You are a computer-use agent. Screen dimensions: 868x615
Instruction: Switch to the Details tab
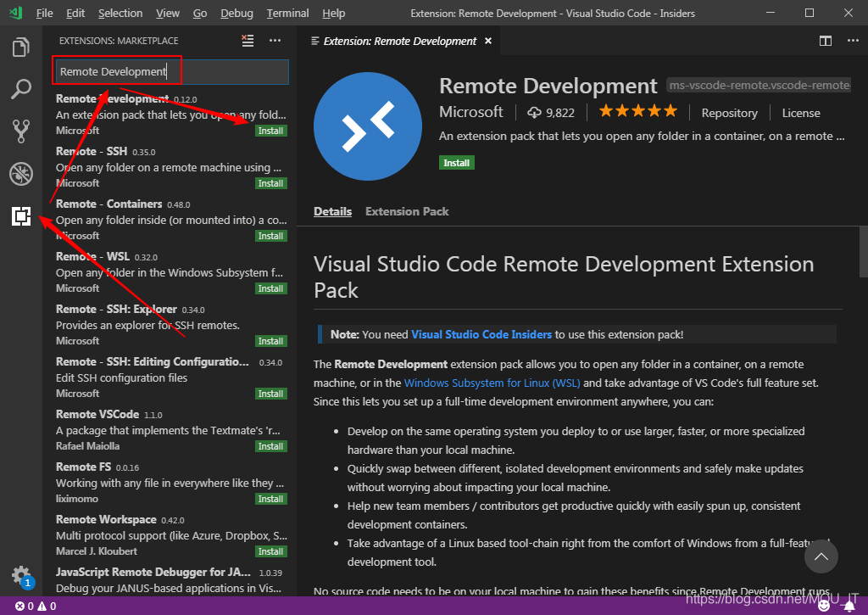332,212
